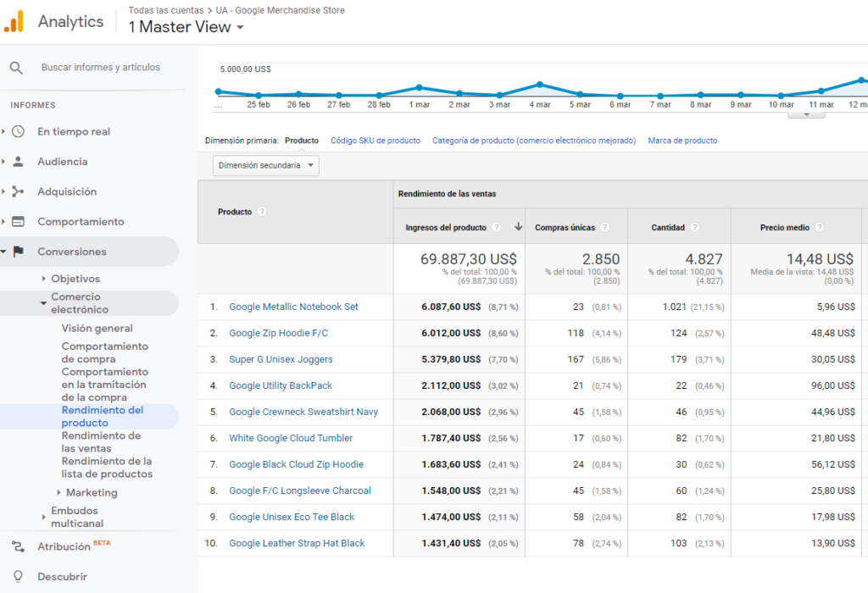Open the Dimensión secundaria dropdown

265,165
